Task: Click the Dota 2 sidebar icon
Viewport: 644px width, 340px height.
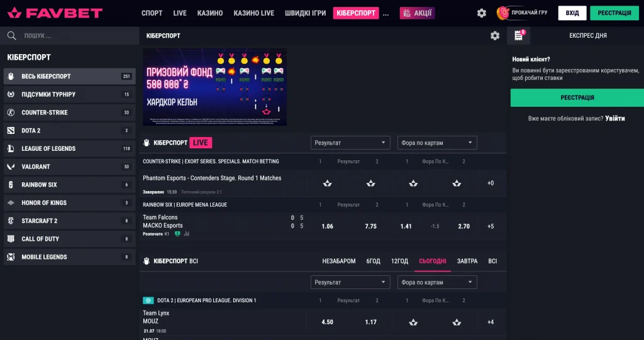Action: coord(11,131)
